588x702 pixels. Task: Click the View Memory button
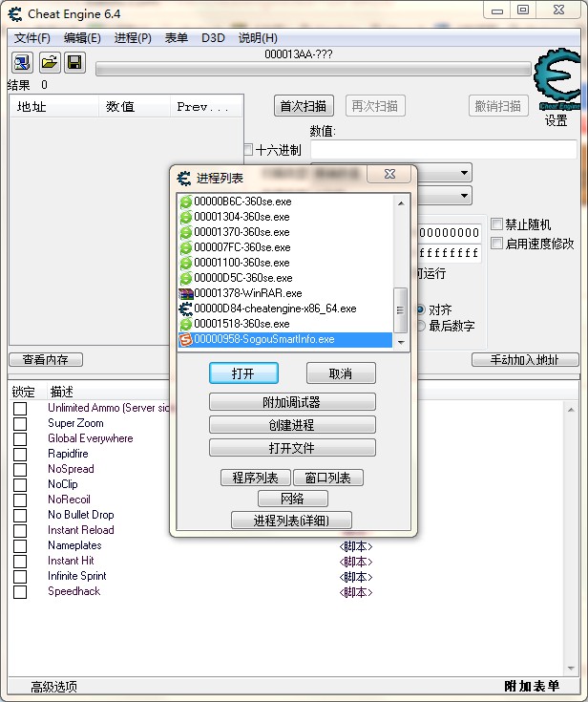click(46, 359)
